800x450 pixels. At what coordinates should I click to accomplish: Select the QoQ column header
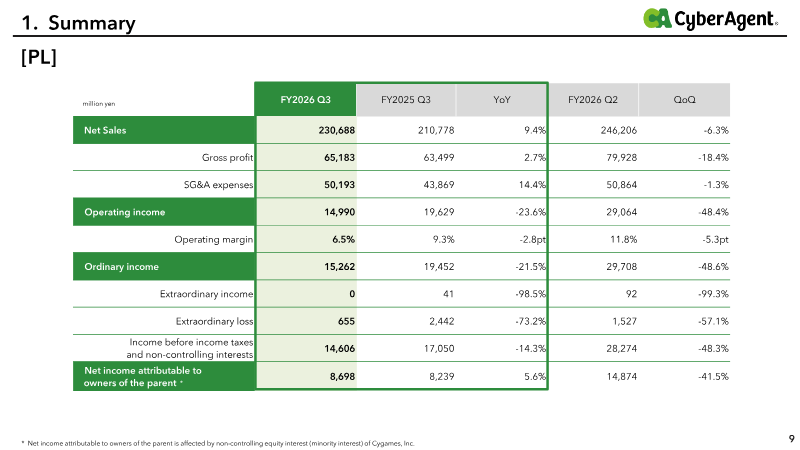[684, 99]
